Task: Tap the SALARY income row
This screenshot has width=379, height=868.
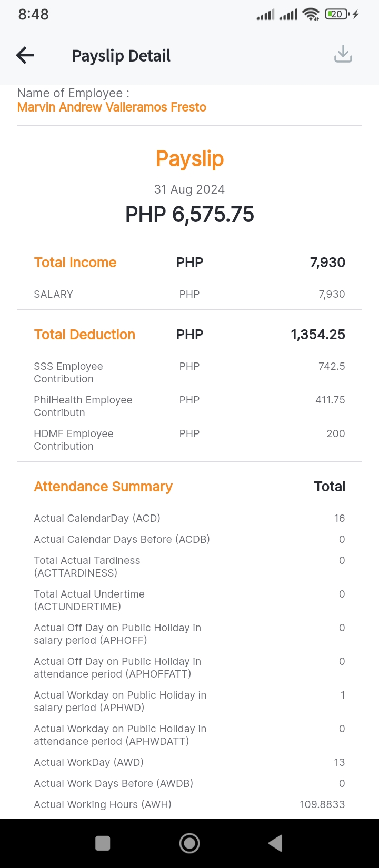Action: pos(189,294)
